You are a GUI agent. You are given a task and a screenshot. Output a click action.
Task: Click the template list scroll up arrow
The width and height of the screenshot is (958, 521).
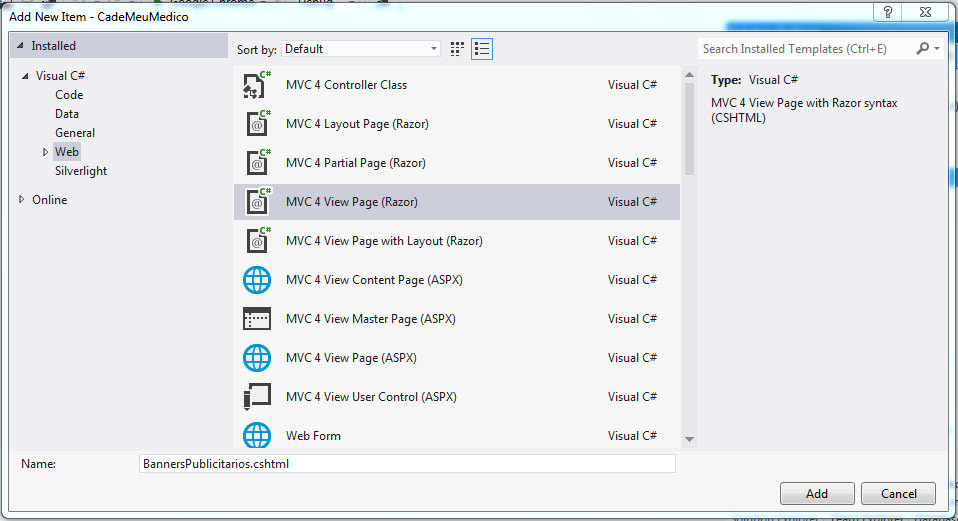689,75
